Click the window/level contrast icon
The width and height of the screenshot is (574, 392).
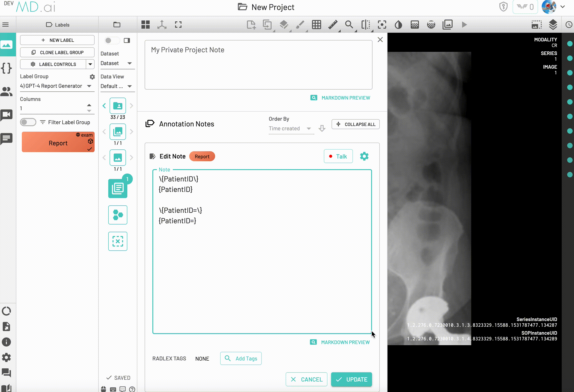398,25
